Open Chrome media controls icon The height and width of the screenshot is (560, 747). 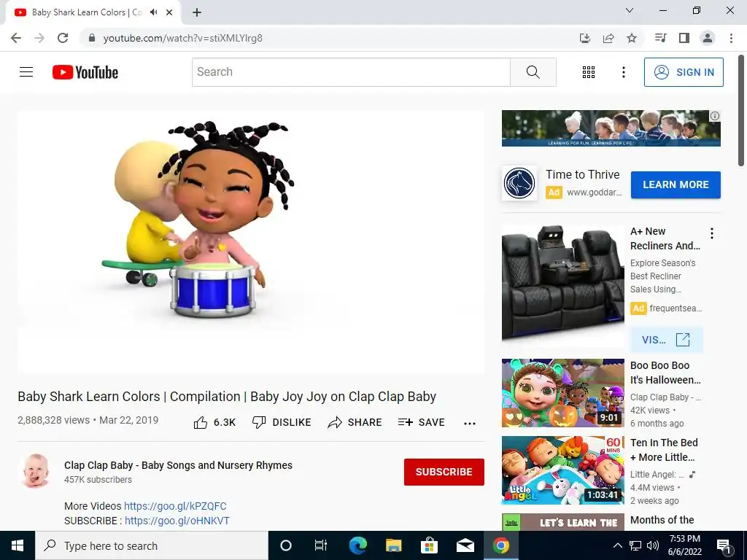click(x=660, y=38)
